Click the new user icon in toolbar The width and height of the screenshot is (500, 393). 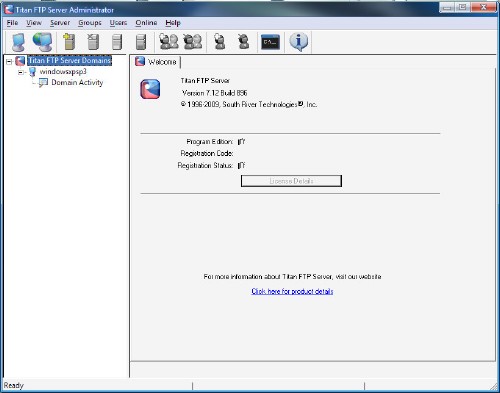(219, 42)
